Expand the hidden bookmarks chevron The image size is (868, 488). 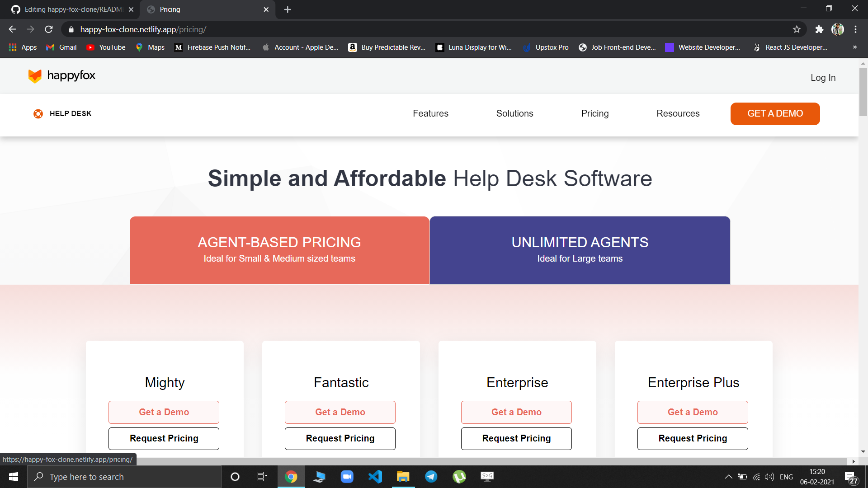854,47
